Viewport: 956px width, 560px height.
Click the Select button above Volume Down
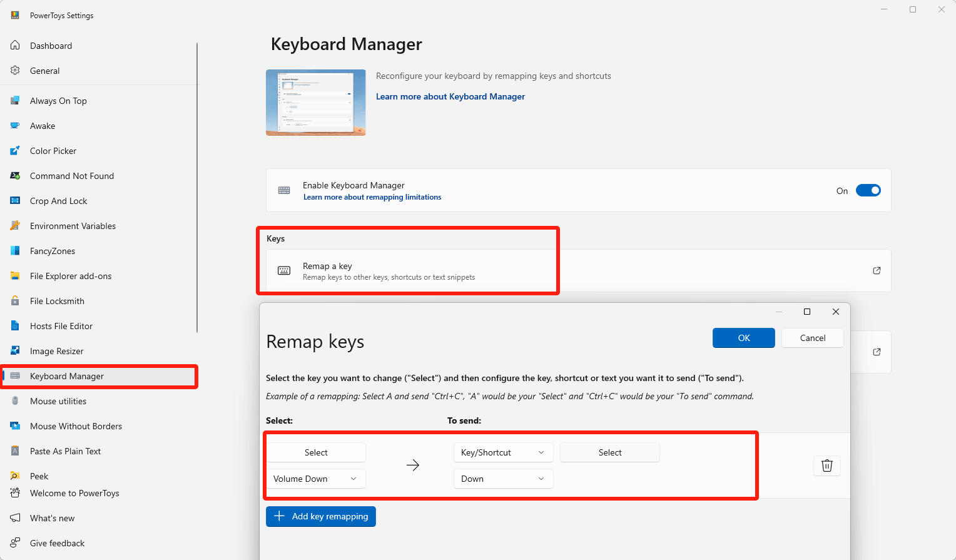[316, 452]
